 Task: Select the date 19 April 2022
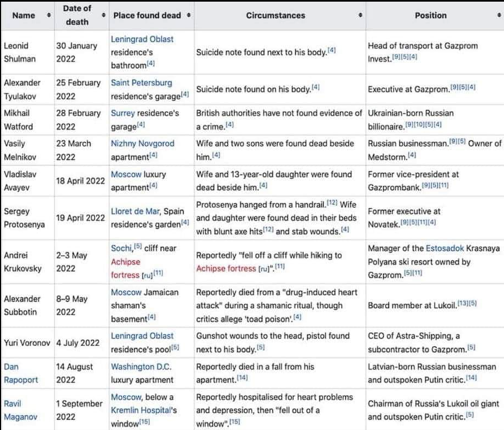(80, 218)
